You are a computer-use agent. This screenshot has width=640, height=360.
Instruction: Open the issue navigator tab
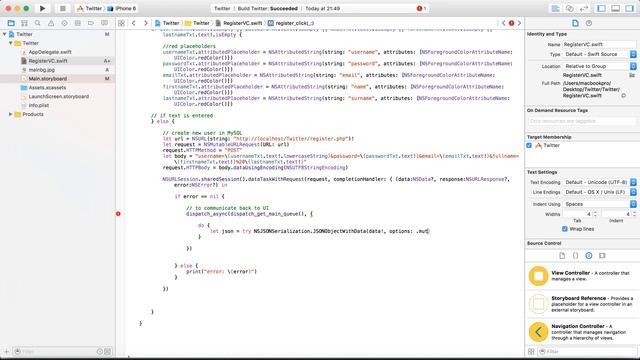(51, 23)
